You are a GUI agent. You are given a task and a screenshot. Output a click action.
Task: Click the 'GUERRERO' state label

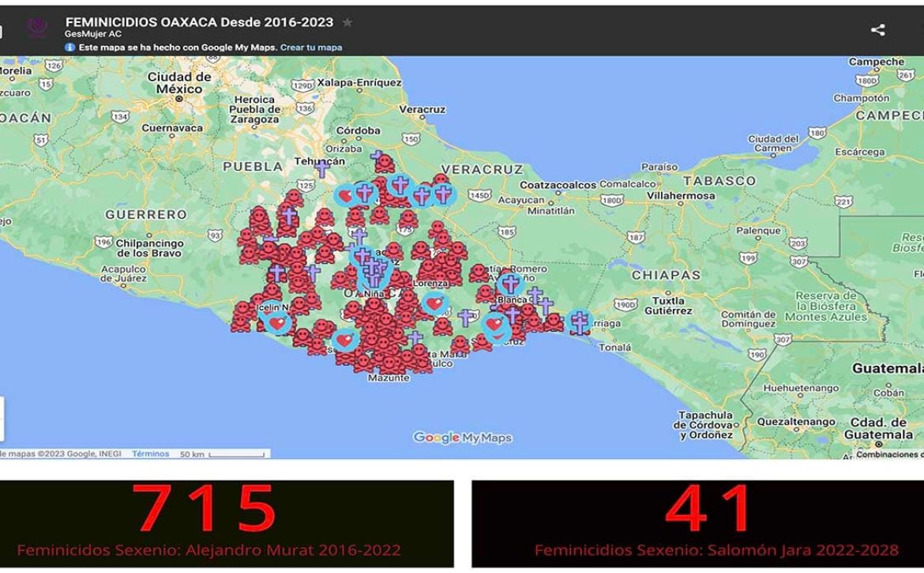click(146, 215)
